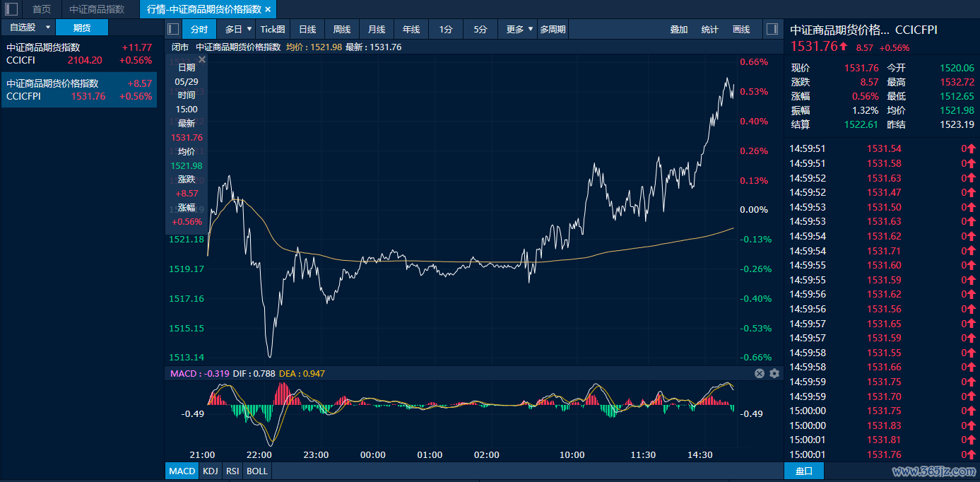Image resolution: width=980 pixels, height=482 pixels.
Task: Switch chart to 年线 yearly view
Action: [411, 29]
